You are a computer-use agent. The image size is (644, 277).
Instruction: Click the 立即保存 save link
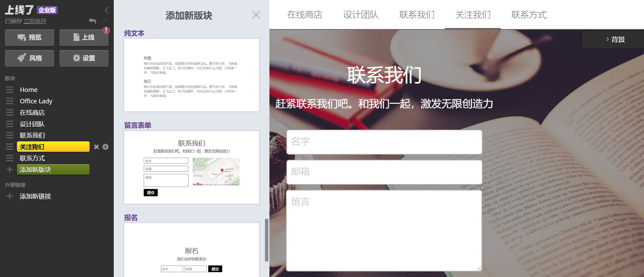[x=35, y=21]
